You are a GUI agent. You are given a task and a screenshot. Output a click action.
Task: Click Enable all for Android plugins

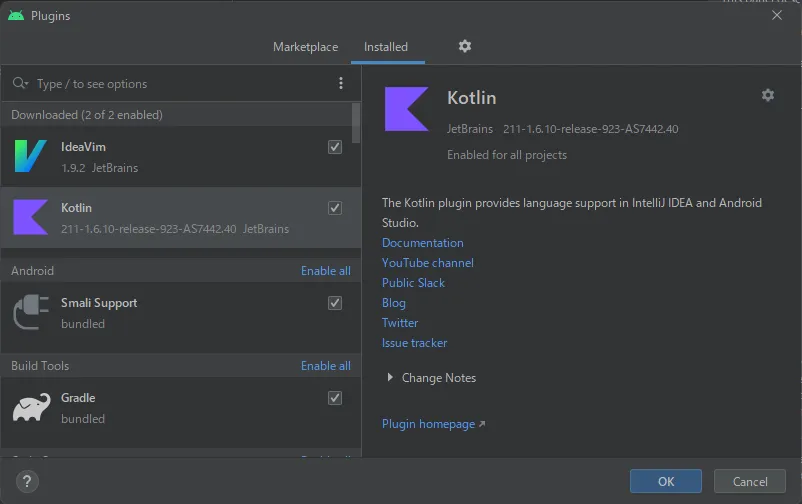tap(325, 271)
